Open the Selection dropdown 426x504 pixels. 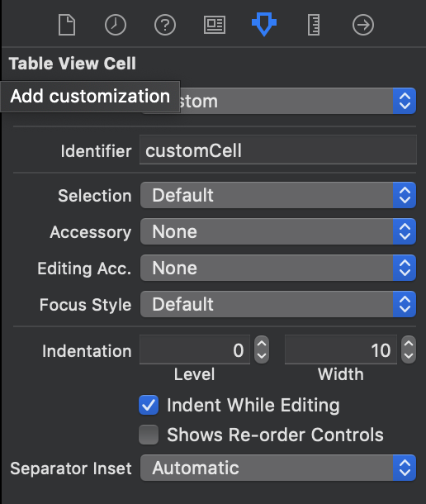[x=278, y=195]
